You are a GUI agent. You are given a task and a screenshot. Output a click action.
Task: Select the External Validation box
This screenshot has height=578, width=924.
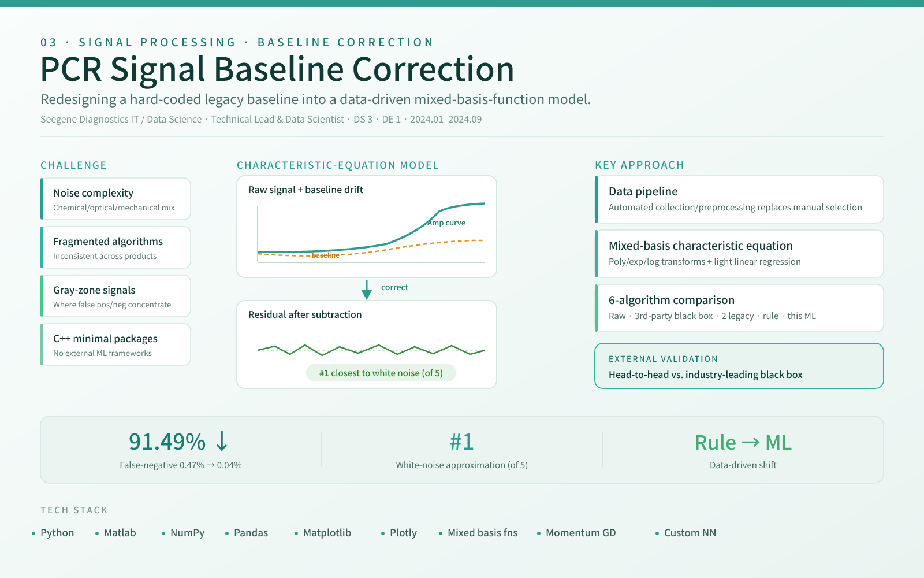pyautogui.click(x=739, y=366)
